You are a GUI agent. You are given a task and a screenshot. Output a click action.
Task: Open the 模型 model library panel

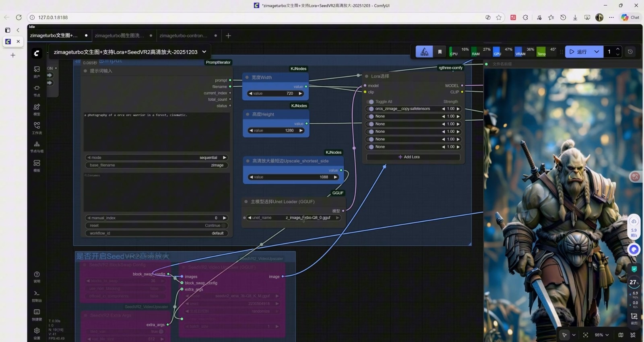coord(37,109)
